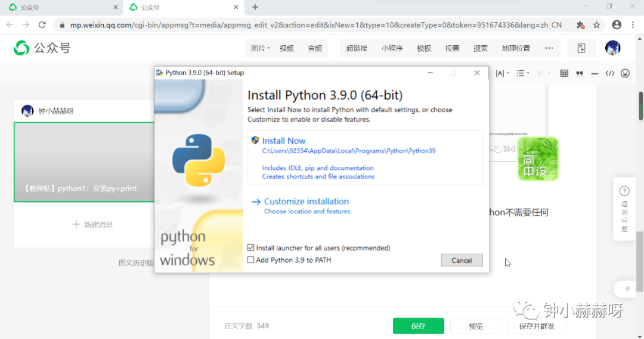Click the green 保存 button
The image size is (644, 339).
tap(418, 326)
